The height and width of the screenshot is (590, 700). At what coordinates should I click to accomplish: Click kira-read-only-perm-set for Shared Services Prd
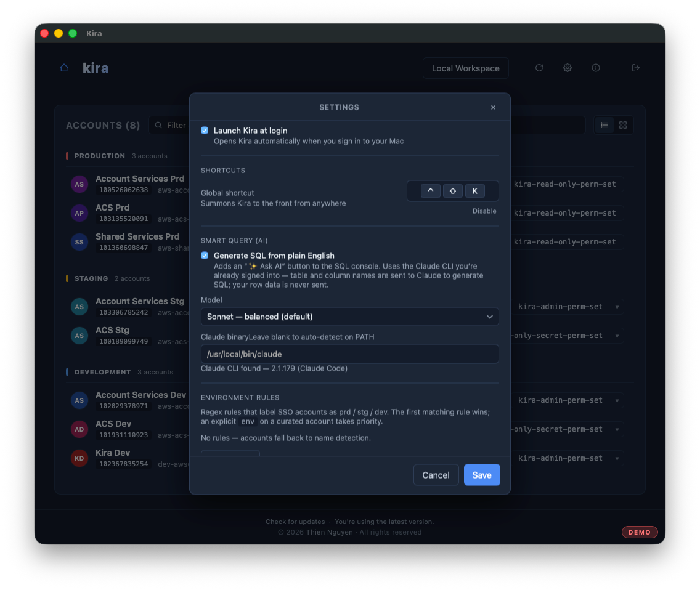click(x=564, y=242)
